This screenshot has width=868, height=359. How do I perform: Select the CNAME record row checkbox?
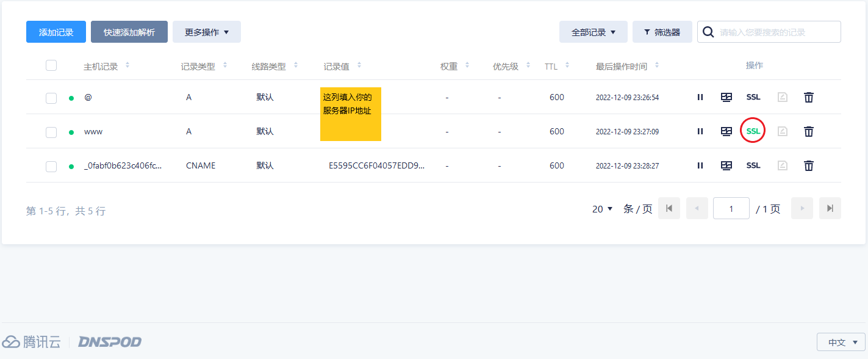coord(51,166)
